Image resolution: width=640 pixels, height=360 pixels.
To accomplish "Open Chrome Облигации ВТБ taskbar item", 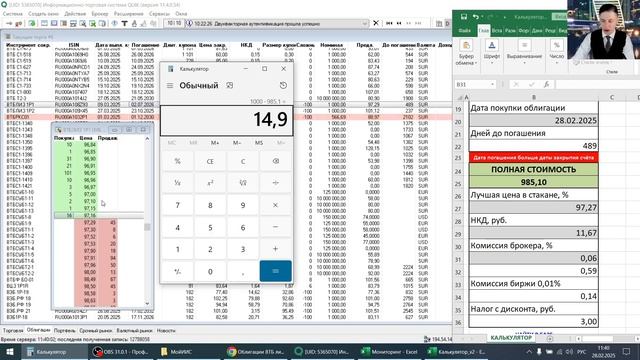I will point(257,351).
